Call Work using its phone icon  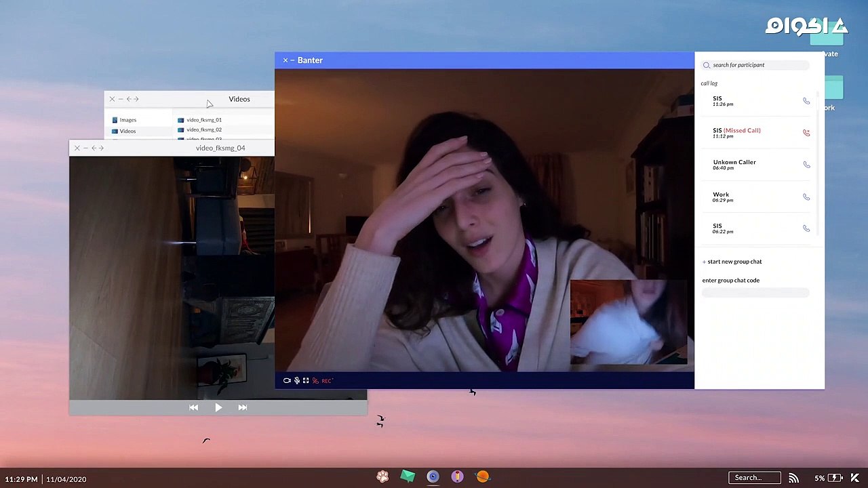pos(806,197)
